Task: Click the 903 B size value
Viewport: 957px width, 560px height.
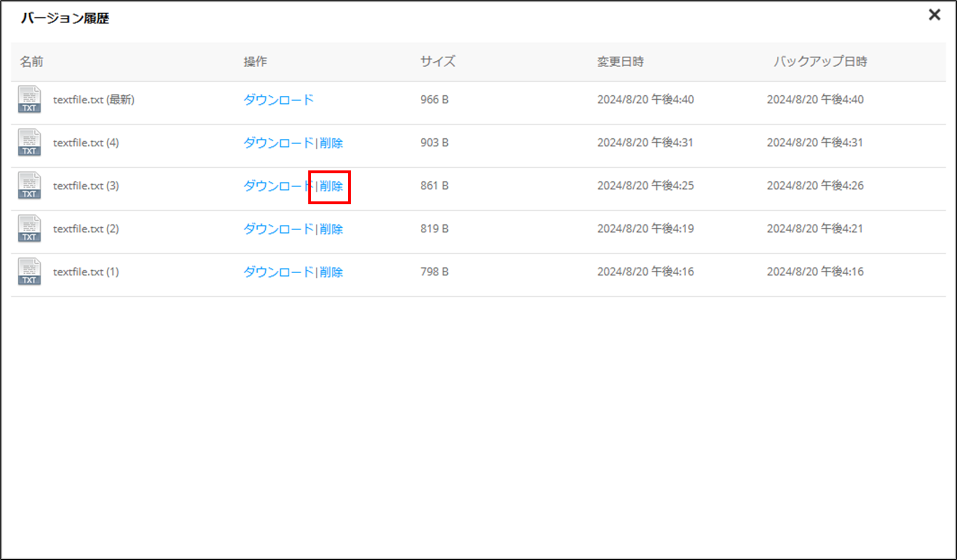Action: point(435,142)
